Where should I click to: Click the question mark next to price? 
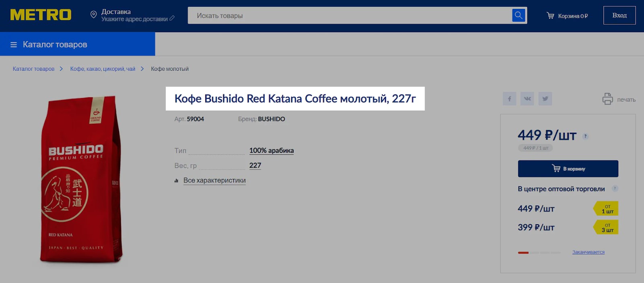[x=585, y=136]
